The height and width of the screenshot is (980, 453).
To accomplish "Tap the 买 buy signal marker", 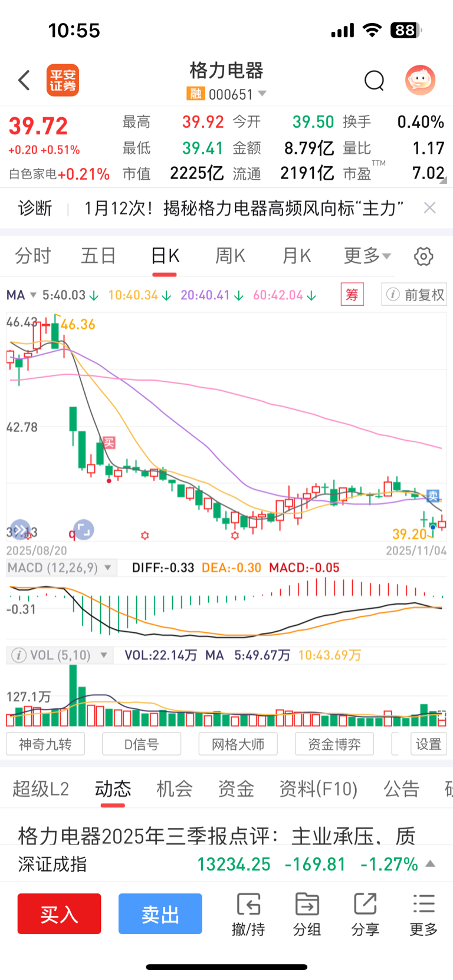I will [109, 443].
